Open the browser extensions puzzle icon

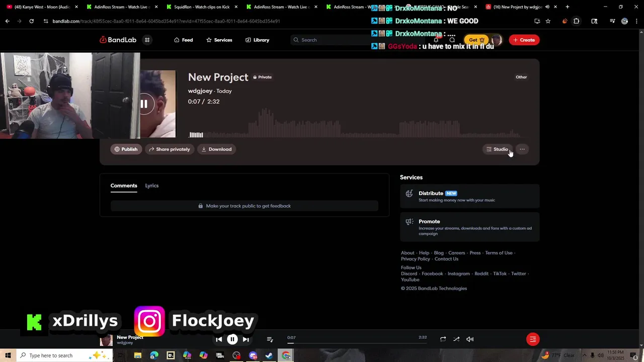click(577, 21)
